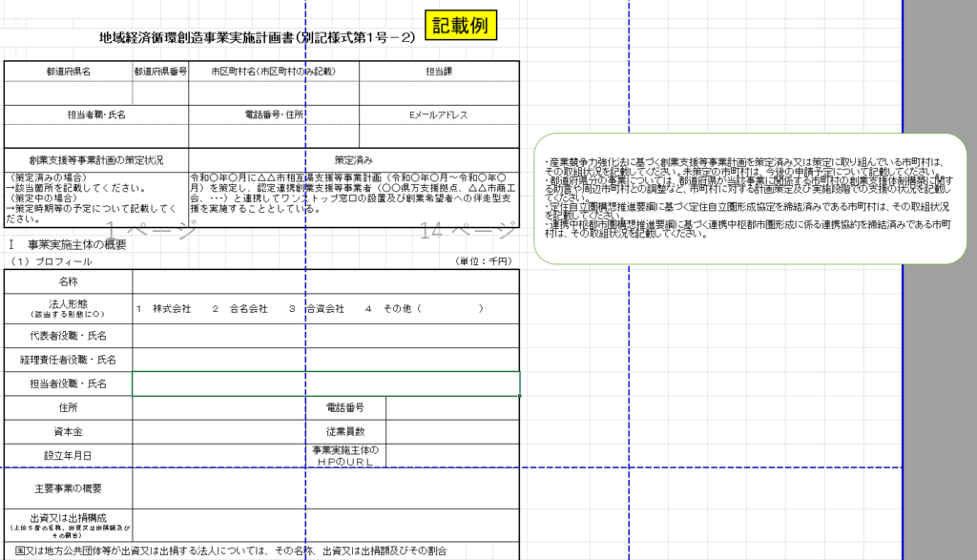Select the 電話番号・住所 header cell
The height and width of the screenshot is (560, 977).
(273, 115)
